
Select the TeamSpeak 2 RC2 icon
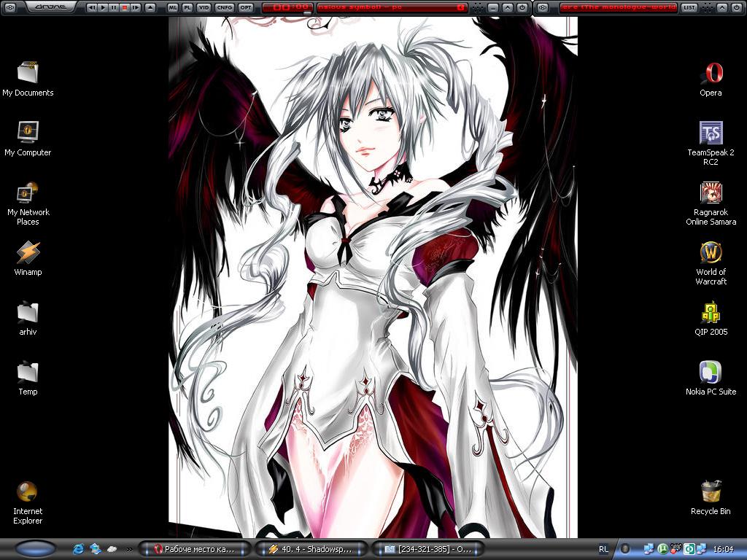pos(711,144)
